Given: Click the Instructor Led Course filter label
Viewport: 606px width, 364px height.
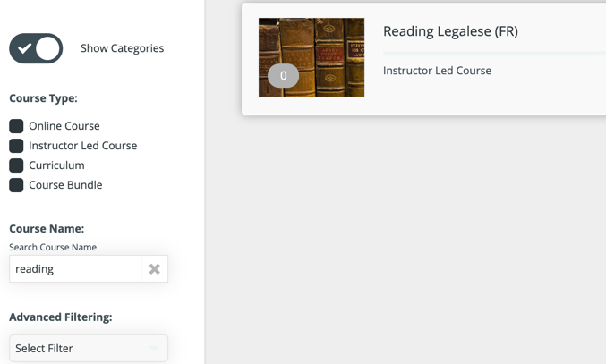Looking at the screenshot, I should click(x=82, y=146).
